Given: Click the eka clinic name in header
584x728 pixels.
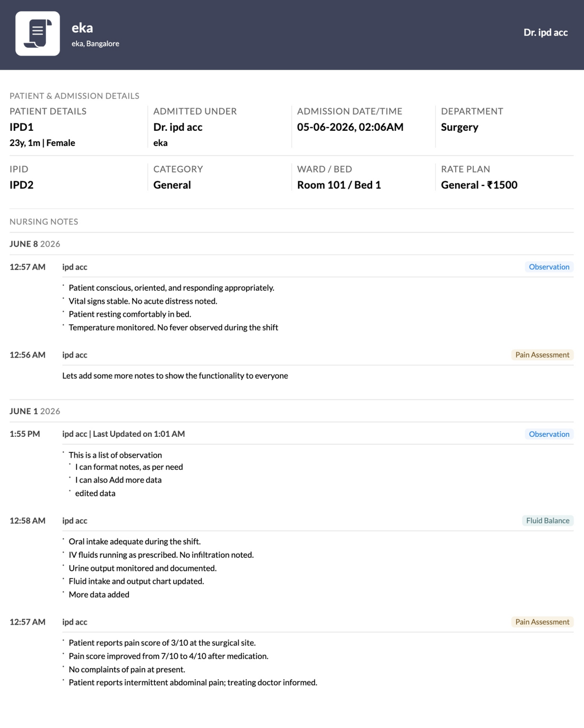Looking at the screenshot, I should tap(82, 28).
